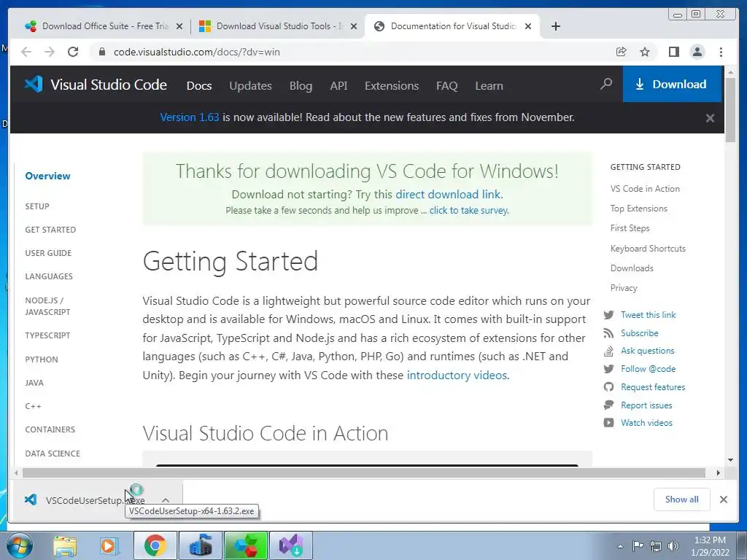Expand the LANGUAGES sidebar section

point(49,276)
